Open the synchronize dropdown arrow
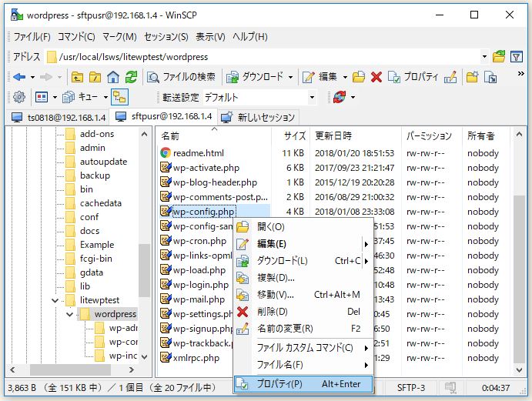The height and width of the screenshot is (401, 532). pos(353,98)
